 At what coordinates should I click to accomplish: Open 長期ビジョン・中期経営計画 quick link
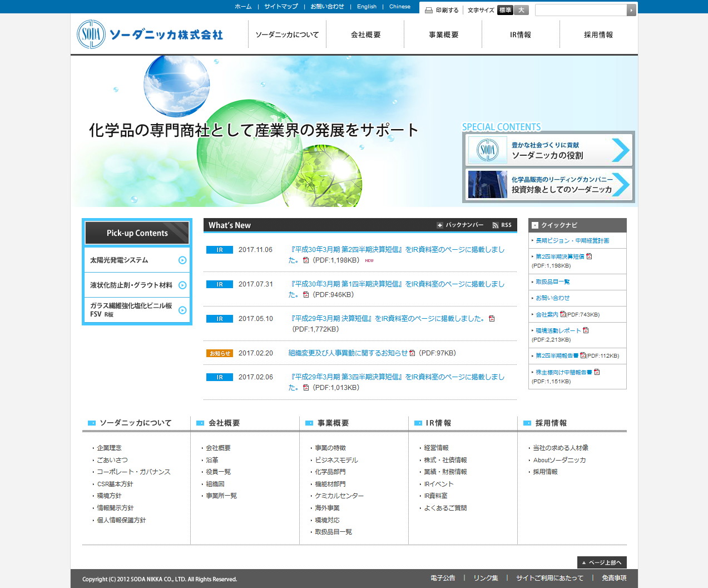572,241
